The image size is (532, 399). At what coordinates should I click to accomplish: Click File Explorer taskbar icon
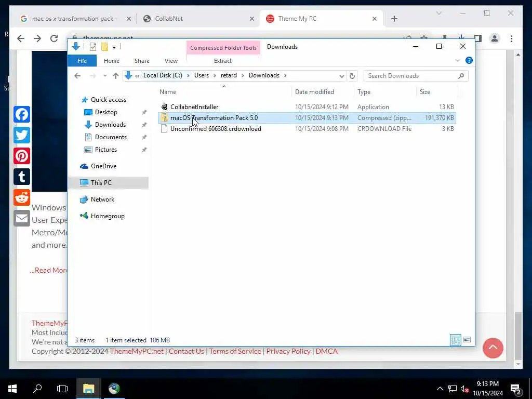click(x=88, y=389)
